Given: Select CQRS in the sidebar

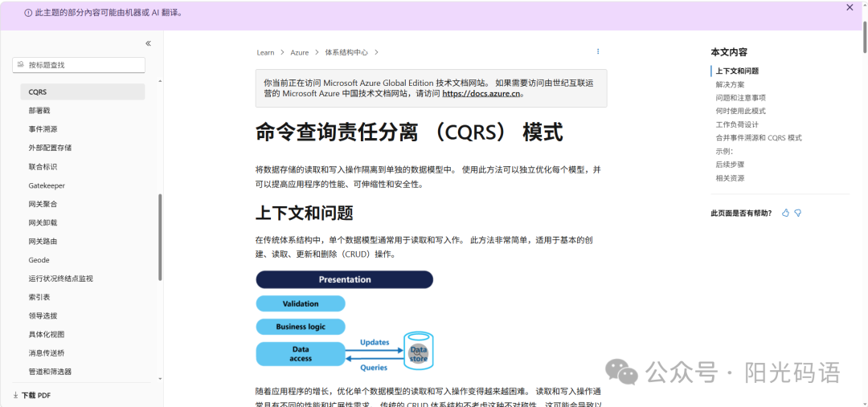Looking at the screenshot, I should (83, 92).
